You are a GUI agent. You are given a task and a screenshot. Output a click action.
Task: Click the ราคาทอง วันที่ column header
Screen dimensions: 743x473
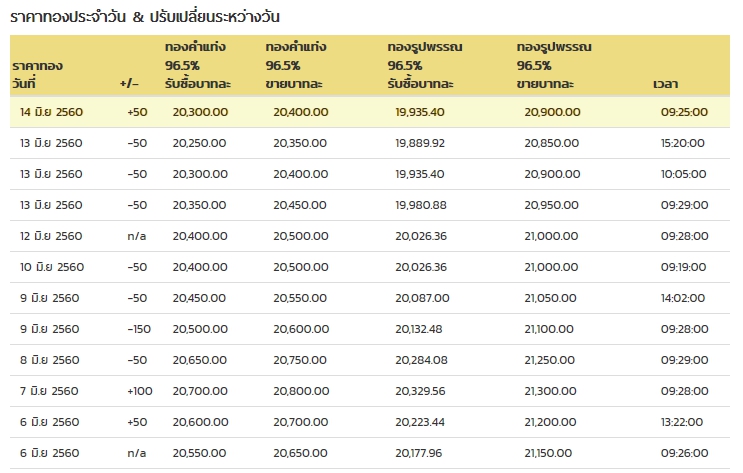coord(37,74)
